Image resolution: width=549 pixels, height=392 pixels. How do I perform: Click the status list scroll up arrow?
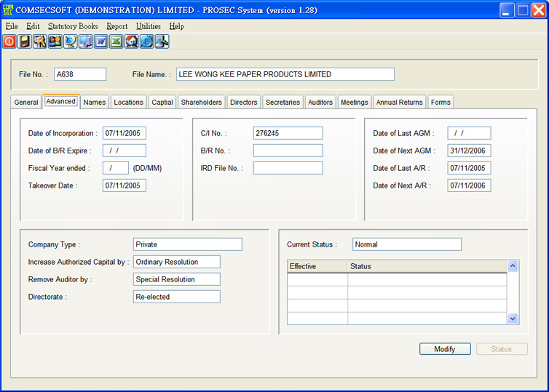click(x=513, y=266)
